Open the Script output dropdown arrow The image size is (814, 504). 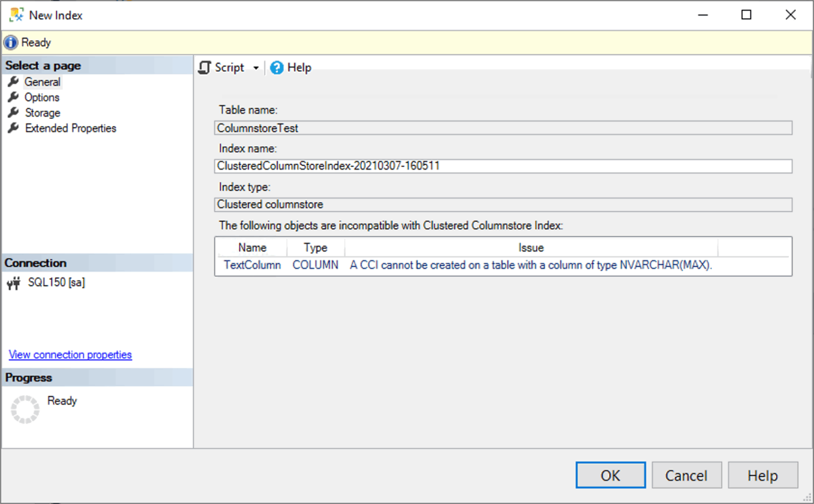tap(256, 67)
